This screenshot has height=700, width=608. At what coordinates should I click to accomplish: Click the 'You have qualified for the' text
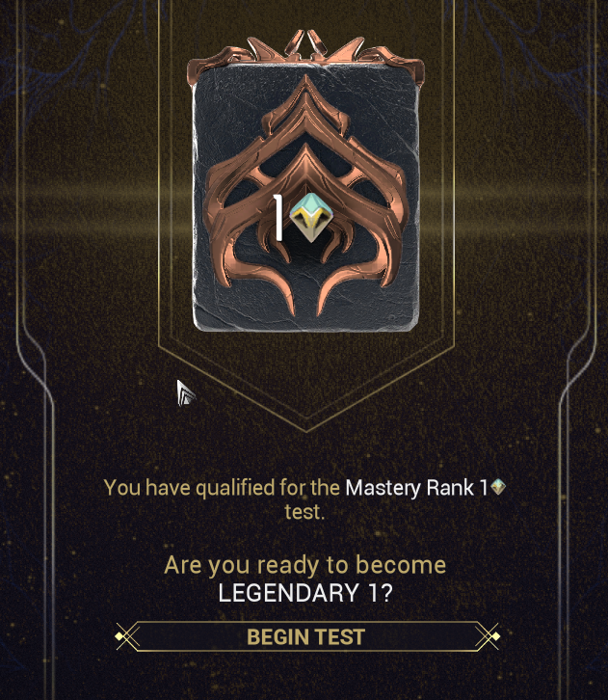tap(222, 488)
